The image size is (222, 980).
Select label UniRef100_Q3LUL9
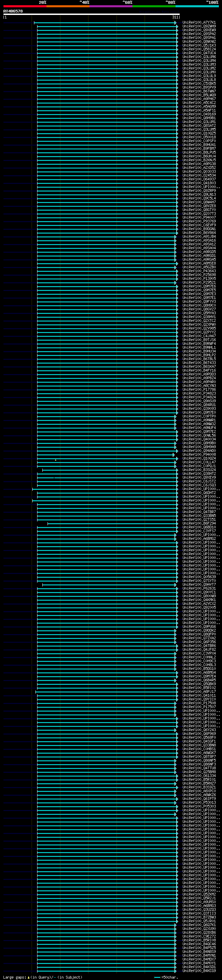coord(199,76)
